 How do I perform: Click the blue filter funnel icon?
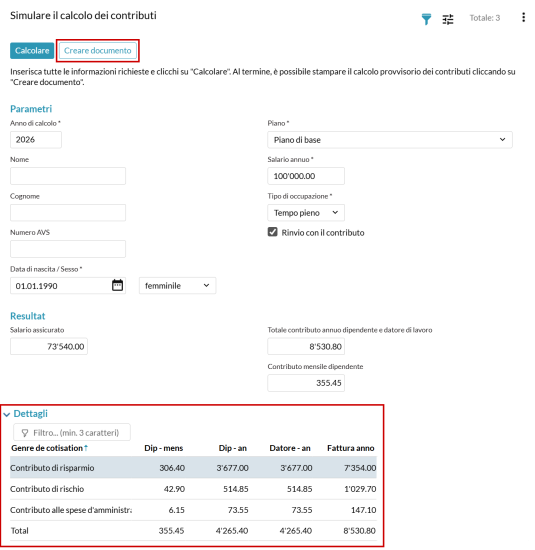[x=426, y=19]
